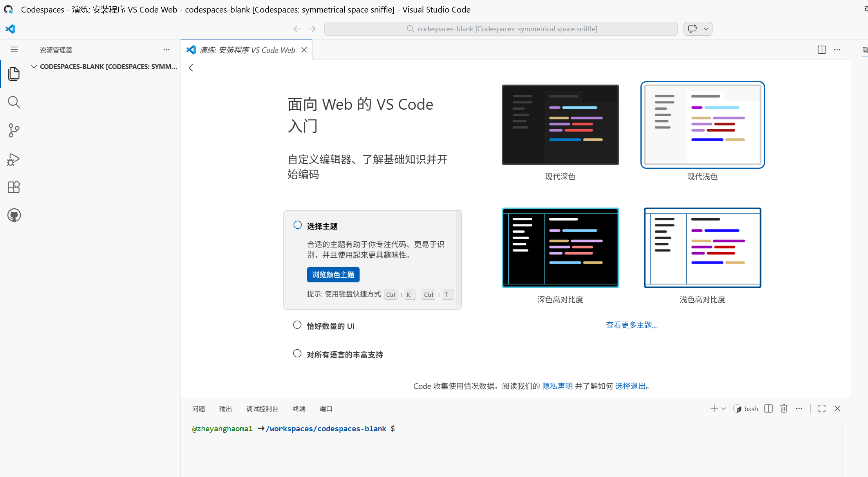
Task: Open the GitHub view in activity bar
Action: pos(14,215)
